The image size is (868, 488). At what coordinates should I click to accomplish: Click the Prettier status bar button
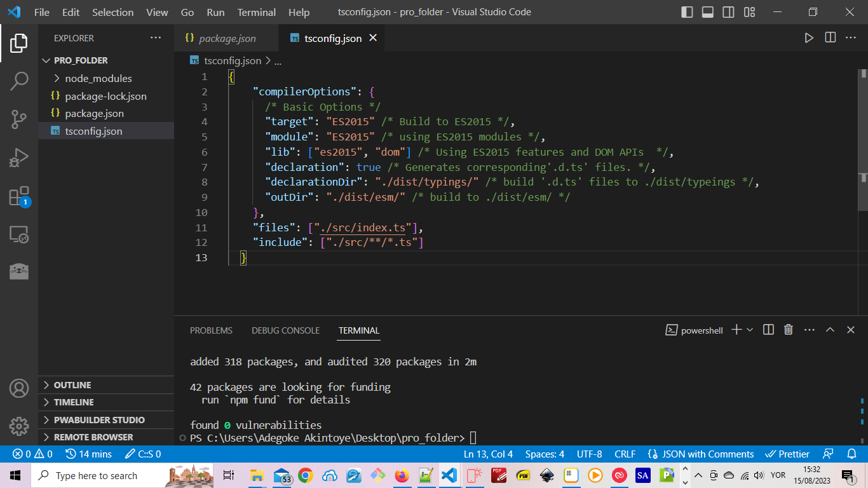787,454
